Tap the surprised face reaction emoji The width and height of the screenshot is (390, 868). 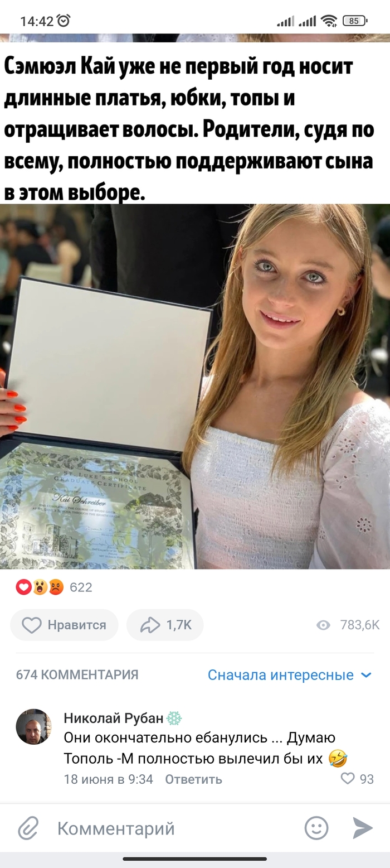tap(40, 587)
